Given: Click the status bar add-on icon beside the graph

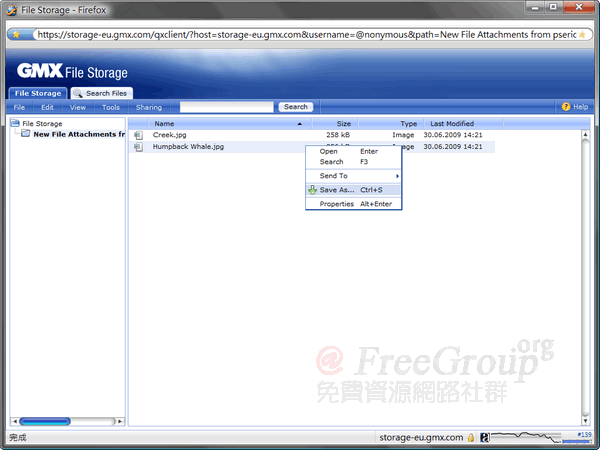Looking at the screenshot, I should click(484, 437).
